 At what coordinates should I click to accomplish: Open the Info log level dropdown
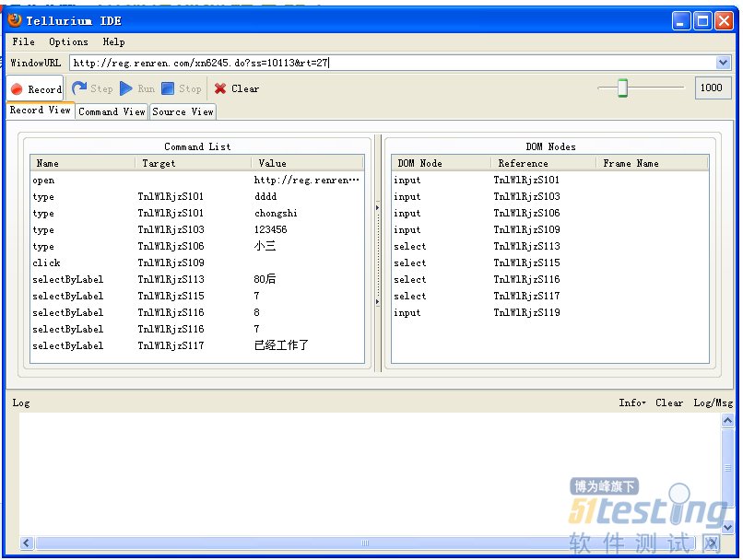pyautogui.click(x=632, y=402)
